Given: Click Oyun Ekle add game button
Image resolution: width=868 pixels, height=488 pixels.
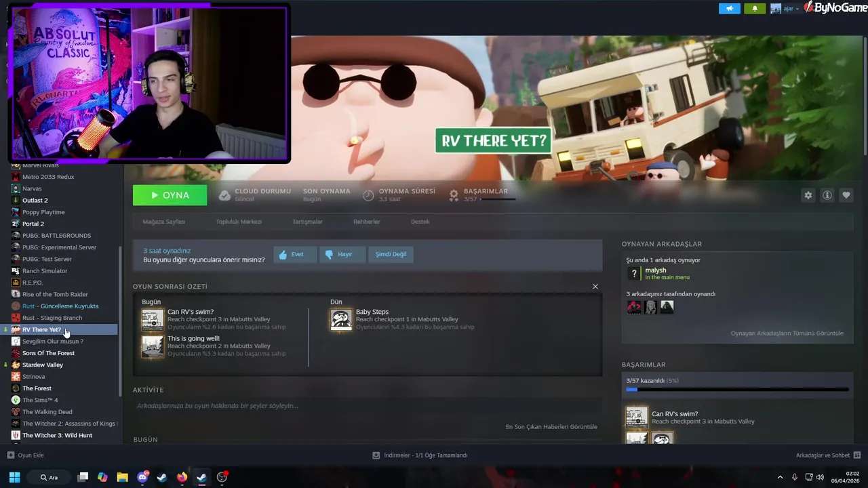Looking at the screenshot, I should point(26,455).
